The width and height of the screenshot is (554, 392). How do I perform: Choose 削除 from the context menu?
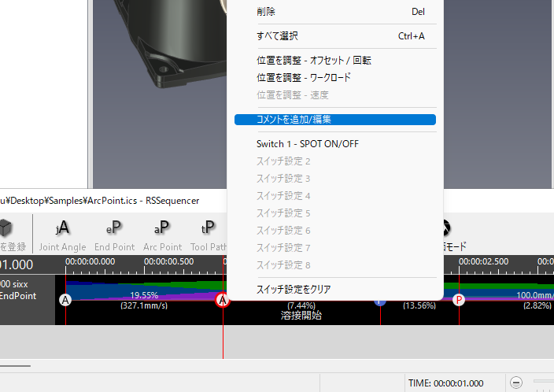click(266, 12)
